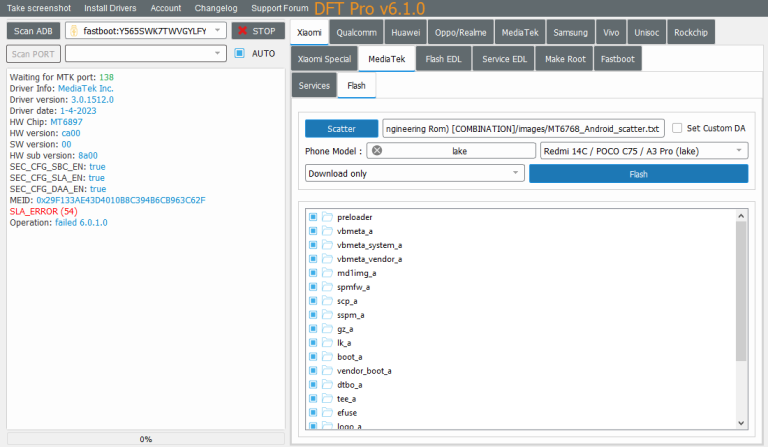Click the folder icon next to vbmeta_a
Viewport: 768px width, 447px height.
327,231
